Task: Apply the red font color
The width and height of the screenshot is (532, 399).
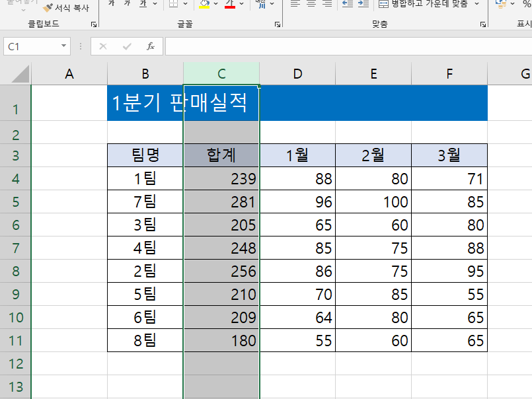Action: point(230,4)
